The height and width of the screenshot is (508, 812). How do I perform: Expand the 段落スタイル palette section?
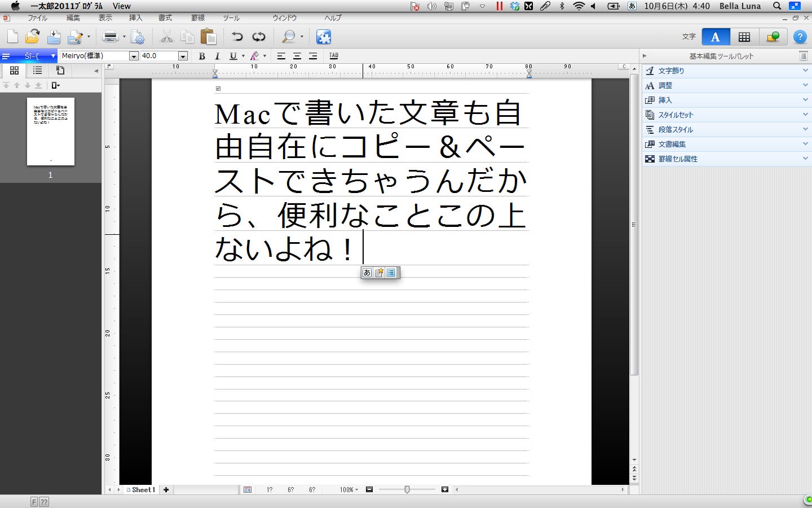[726, 129]
